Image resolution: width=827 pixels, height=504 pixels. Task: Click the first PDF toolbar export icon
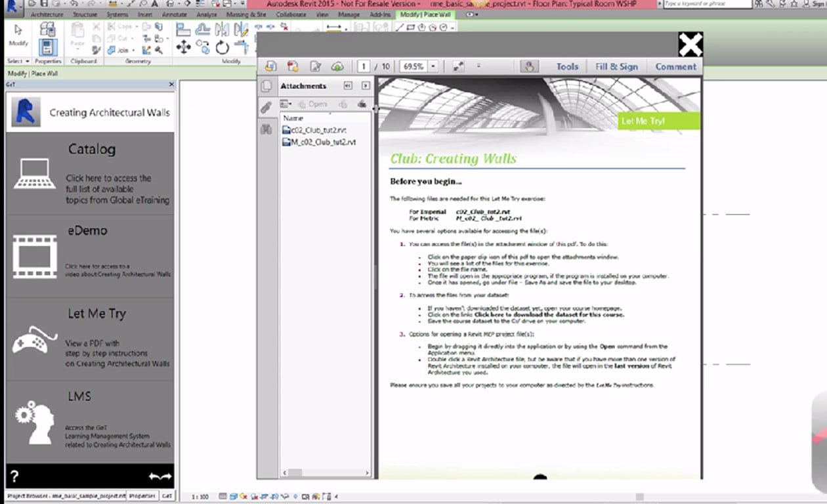[x=270, y=66]
